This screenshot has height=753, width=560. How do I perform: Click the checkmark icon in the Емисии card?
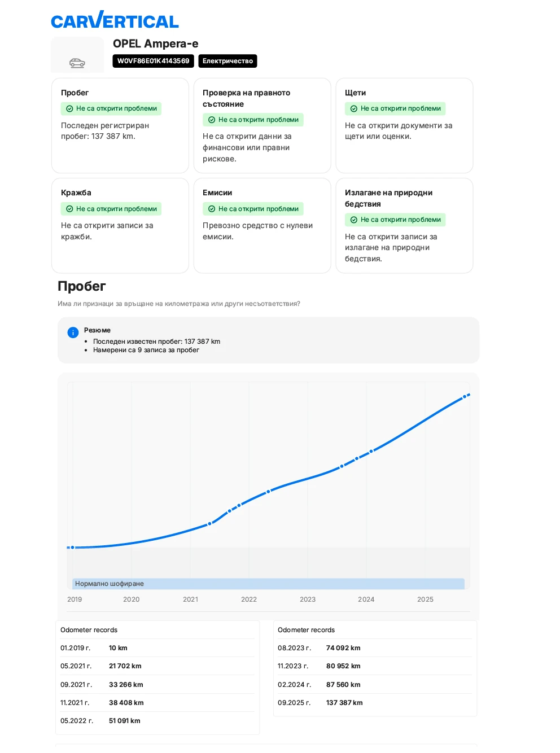[x=212, y=209]
